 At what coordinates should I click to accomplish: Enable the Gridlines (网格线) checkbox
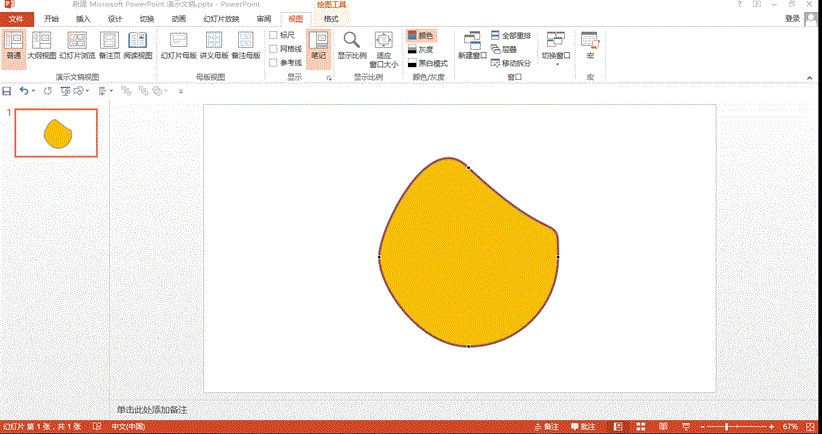coord(274,49)
